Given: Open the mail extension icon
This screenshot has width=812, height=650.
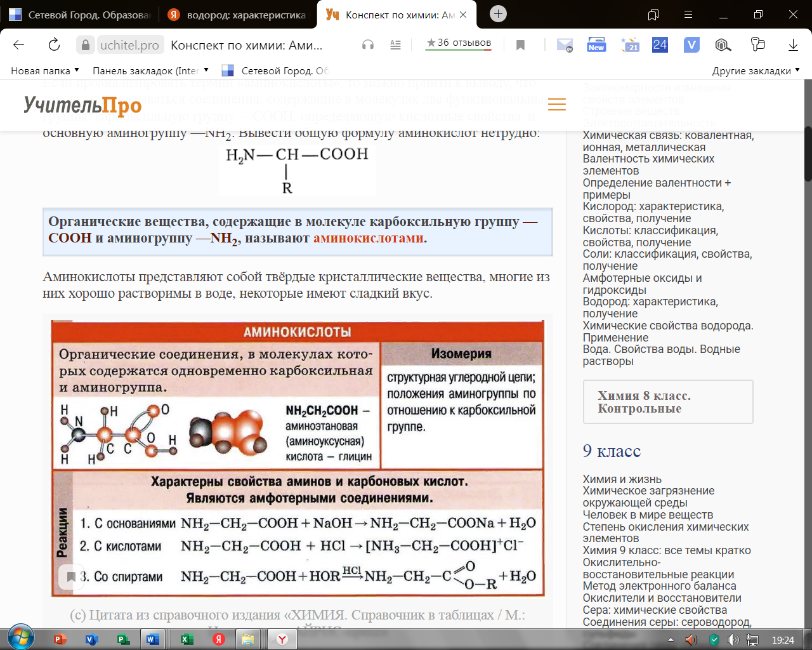Looking at the screenshot, I should [565, 45].
